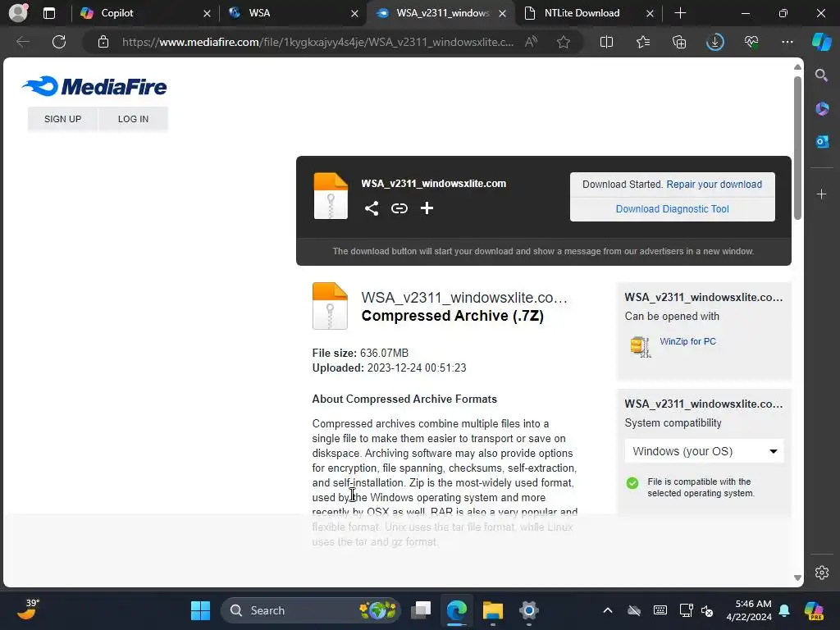Toggle split screen view
The height and width of the screenshot is (630, 840).
(x=606, y=42)
